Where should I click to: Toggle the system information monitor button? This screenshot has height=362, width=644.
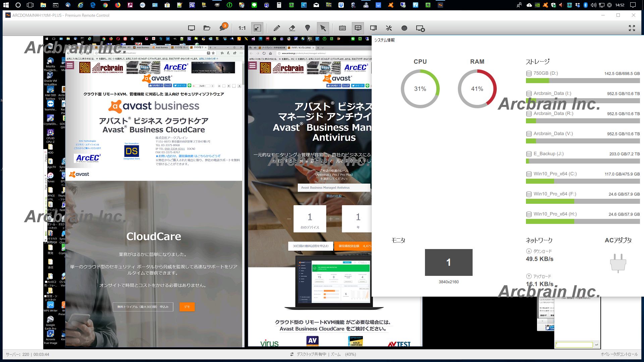pos(358,28)
